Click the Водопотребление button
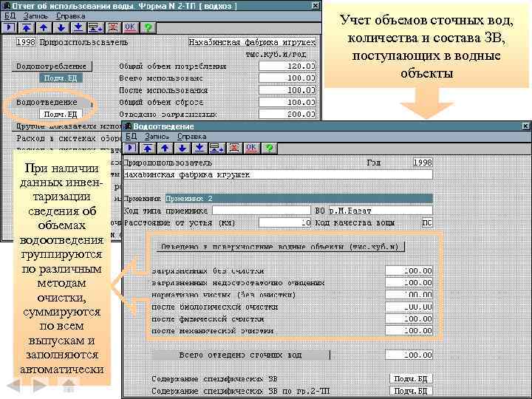The height and width of the screenshot is (399, 532). click(x=52, y=66)
